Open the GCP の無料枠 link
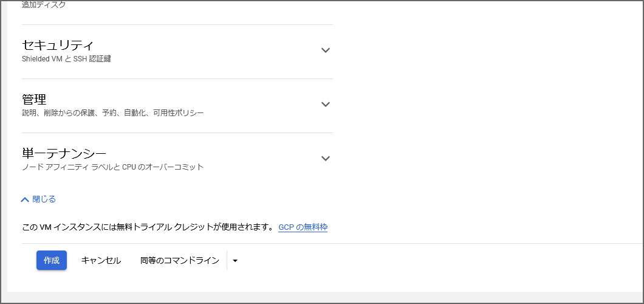The image size is (644, 304). click(x=303, y=227)
